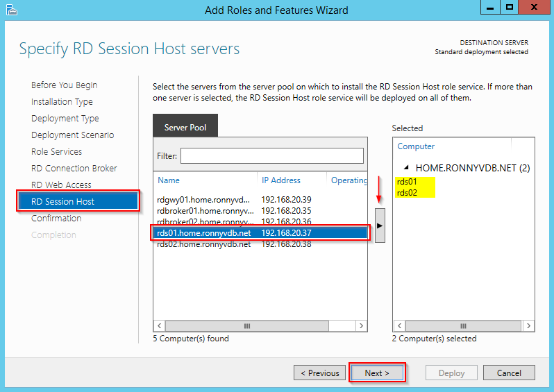Collapse the HOME.RONNYVDB.NET tree node
The height and width of the screenshot is (392, 554).
coord(405,168)
